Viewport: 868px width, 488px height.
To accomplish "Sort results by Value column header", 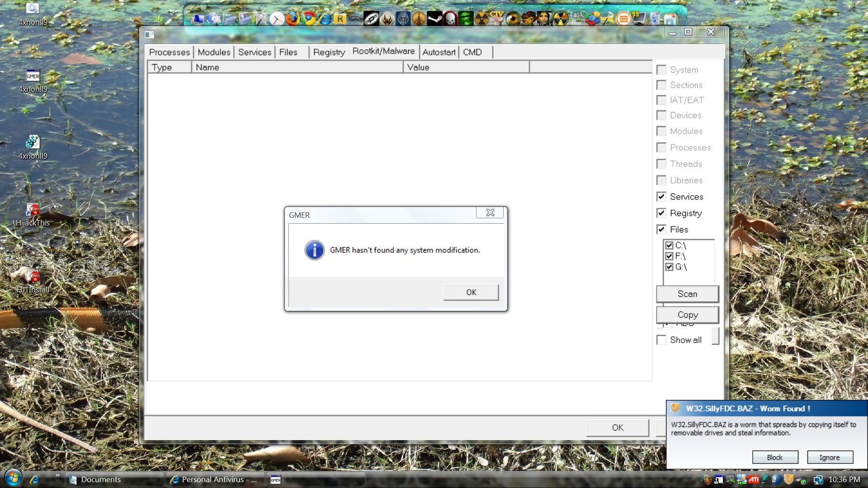I will [466, 67].
